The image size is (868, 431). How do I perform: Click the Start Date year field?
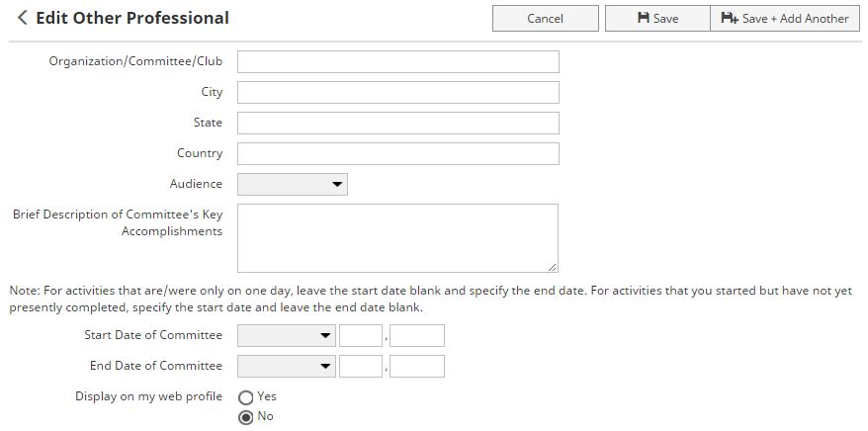(x=417, y=335)
